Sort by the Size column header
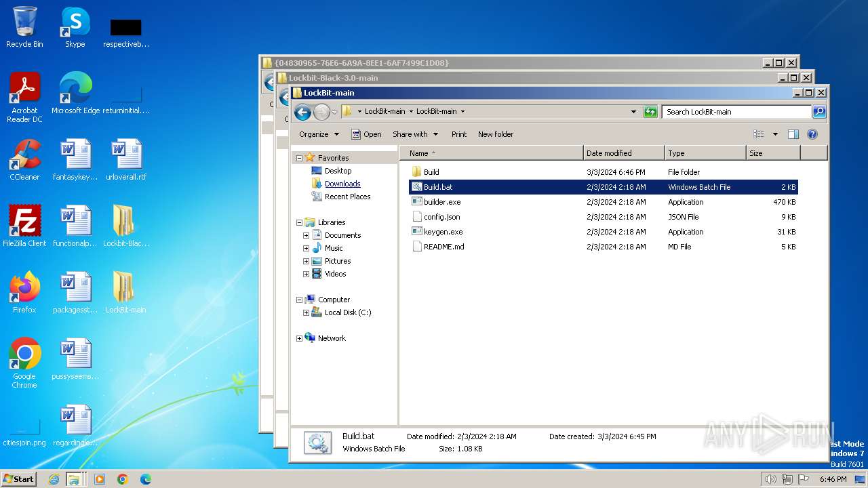Image resolution: width=868 pixels, height=488 pixels. (773, 153)
